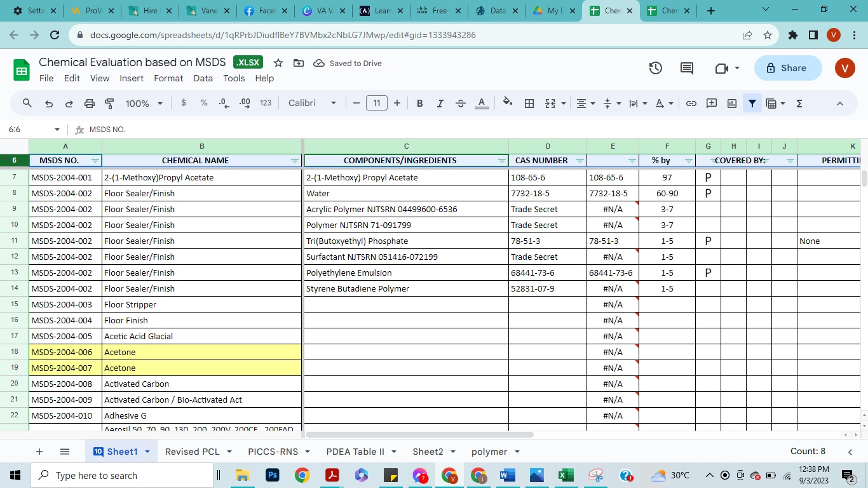
Task: Open version history clock icon
Action: tap(656, 68)
